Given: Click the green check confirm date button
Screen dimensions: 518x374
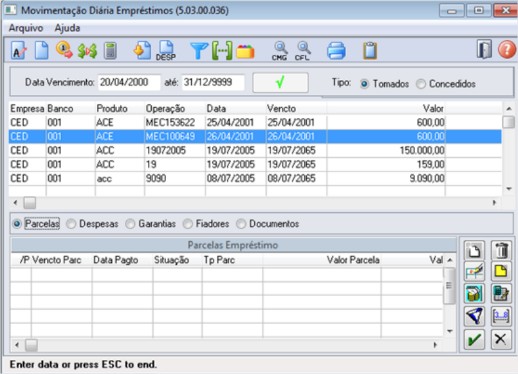Looking at the screenshot, I should 280,82.
